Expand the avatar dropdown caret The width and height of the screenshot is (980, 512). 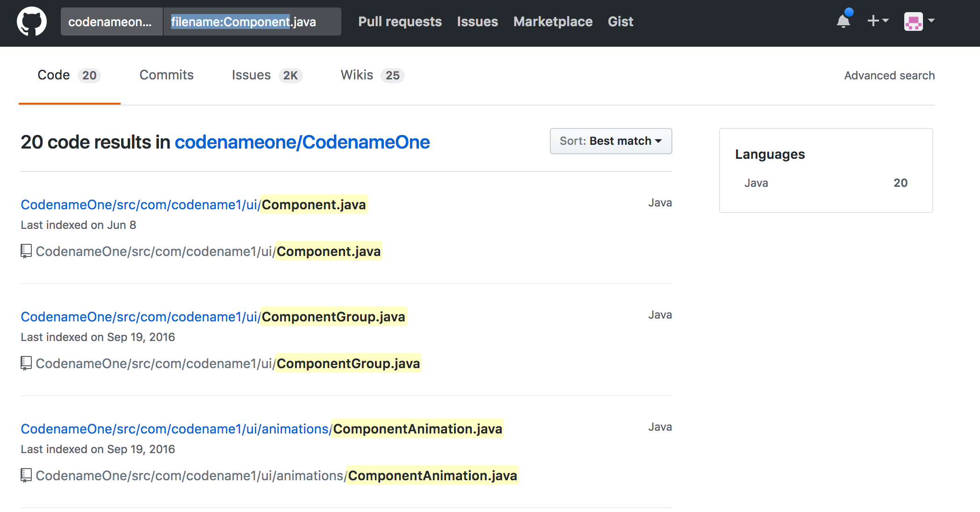click(932, 21)
